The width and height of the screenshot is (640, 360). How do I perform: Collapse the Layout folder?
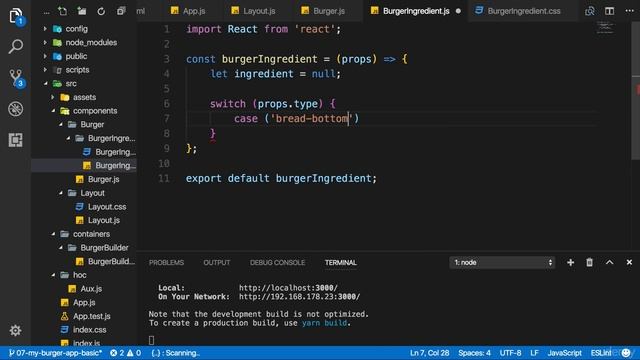(x=60, y=193)
